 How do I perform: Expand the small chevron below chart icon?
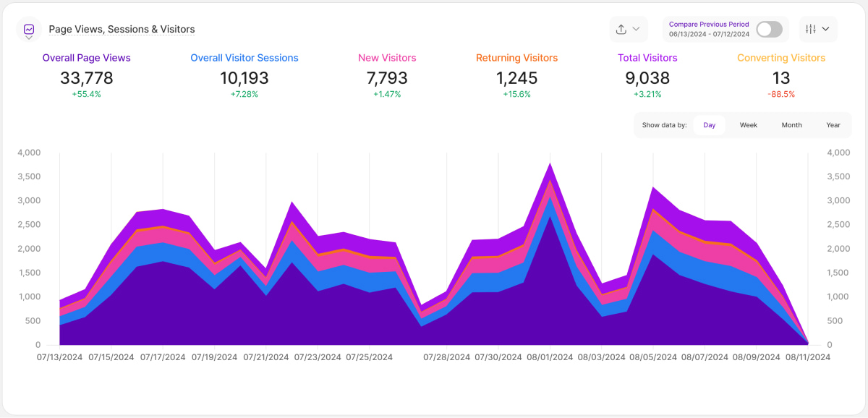pyautogui.click(x=29, y=38)
